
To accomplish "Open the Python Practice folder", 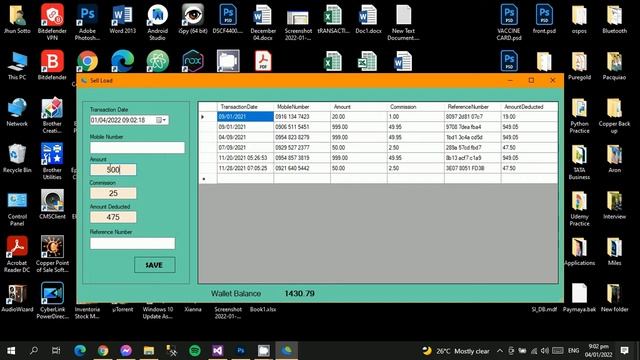I will pyautogui.click(x=579, y=115).
